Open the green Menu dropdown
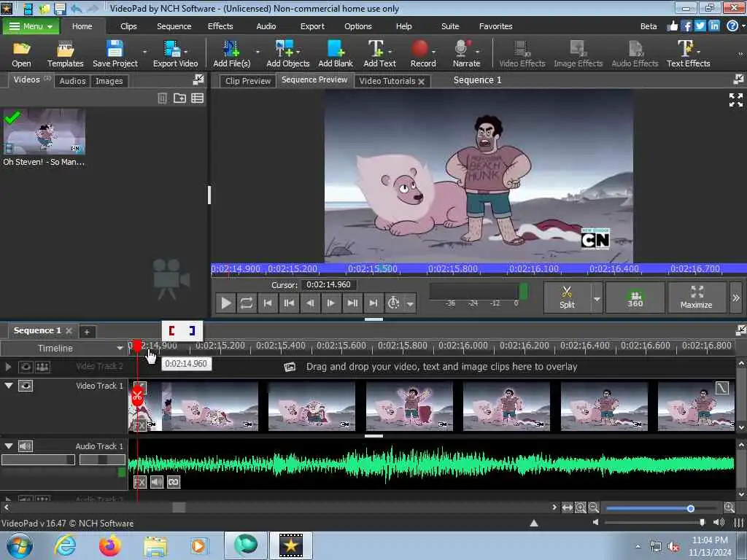 point(31,26)
